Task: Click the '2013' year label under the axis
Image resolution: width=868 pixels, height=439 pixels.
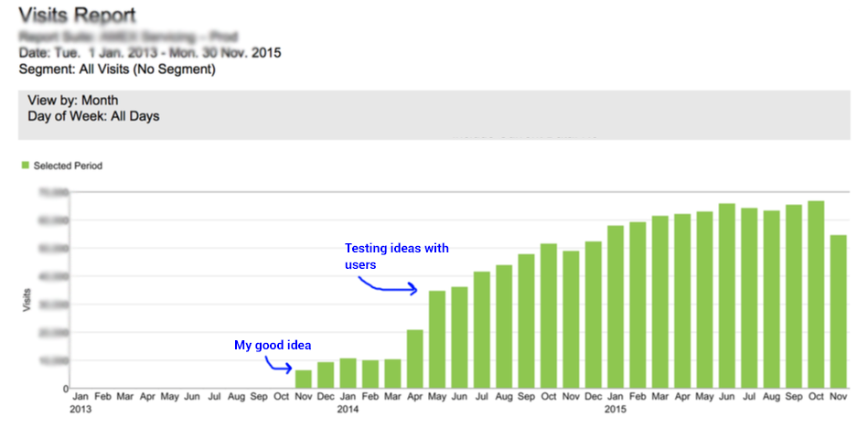Action: 80,409
